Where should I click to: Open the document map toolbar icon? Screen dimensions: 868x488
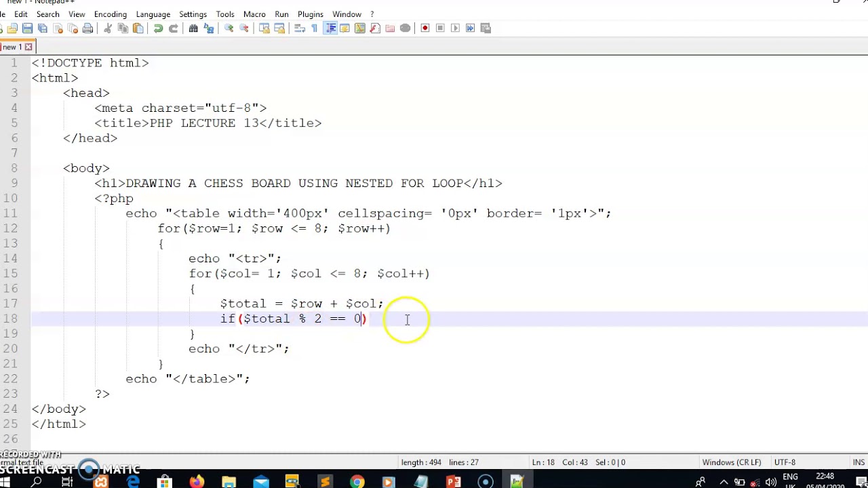click(360, 28)
